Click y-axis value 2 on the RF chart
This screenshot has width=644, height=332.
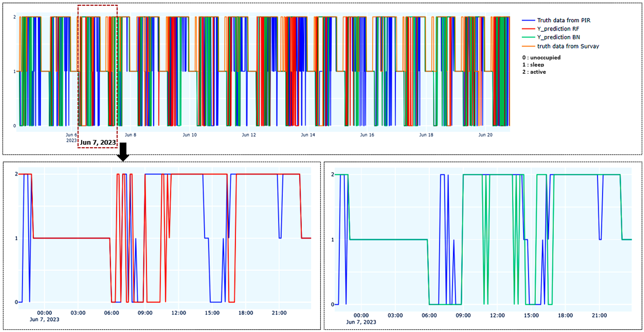[x=16, y=174]
